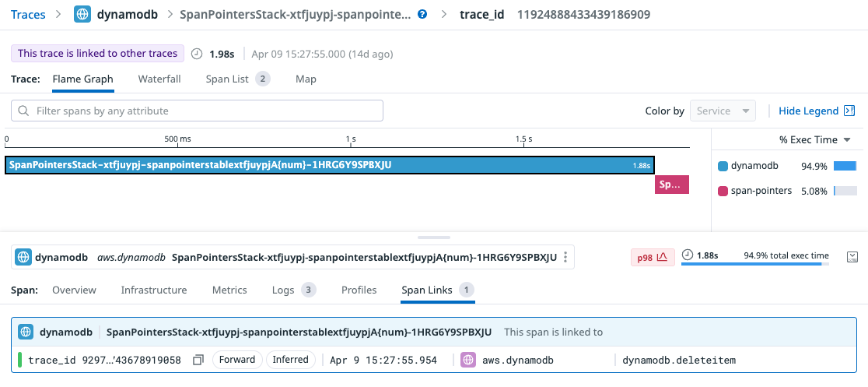Viewport: 868px width, 387px height.
Task: Click the collapse legend panel icon
Action: 849,111
